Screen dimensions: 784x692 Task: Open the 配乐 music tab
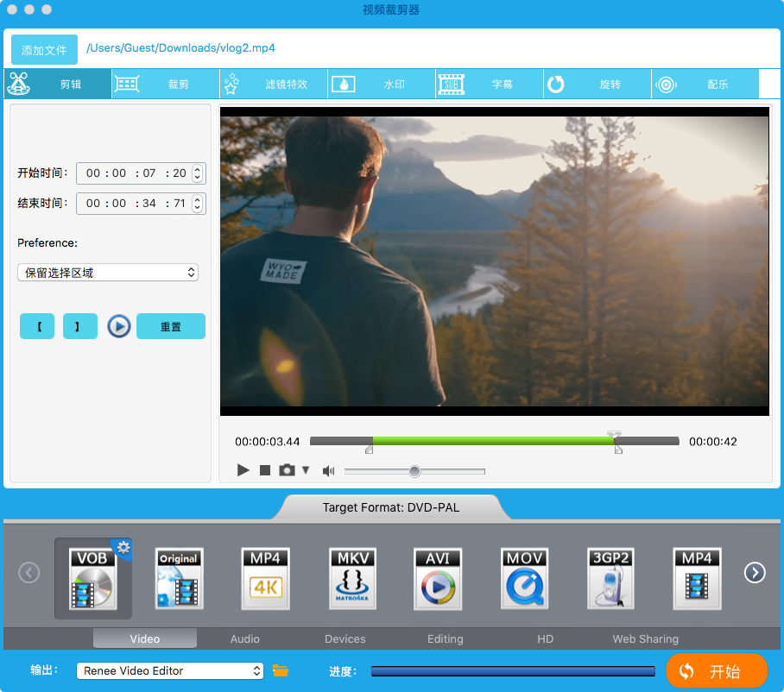click(705, 84)
